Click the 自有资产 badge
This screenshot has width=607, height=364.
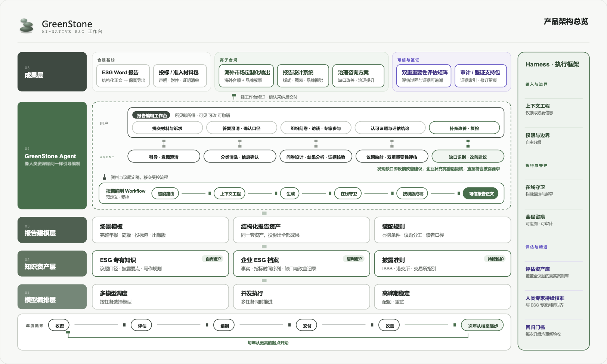[x=213, y=259]
